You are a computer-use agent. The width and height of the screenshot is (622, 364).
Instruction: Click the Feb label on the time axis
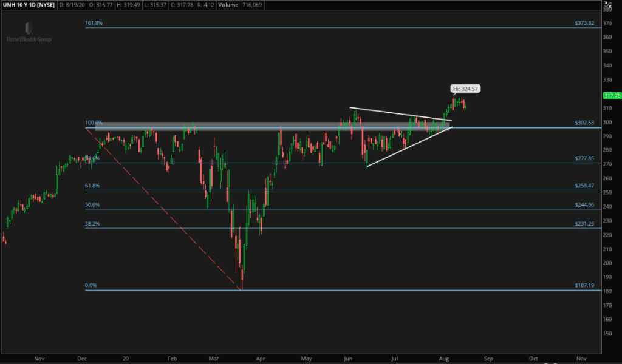172,359
